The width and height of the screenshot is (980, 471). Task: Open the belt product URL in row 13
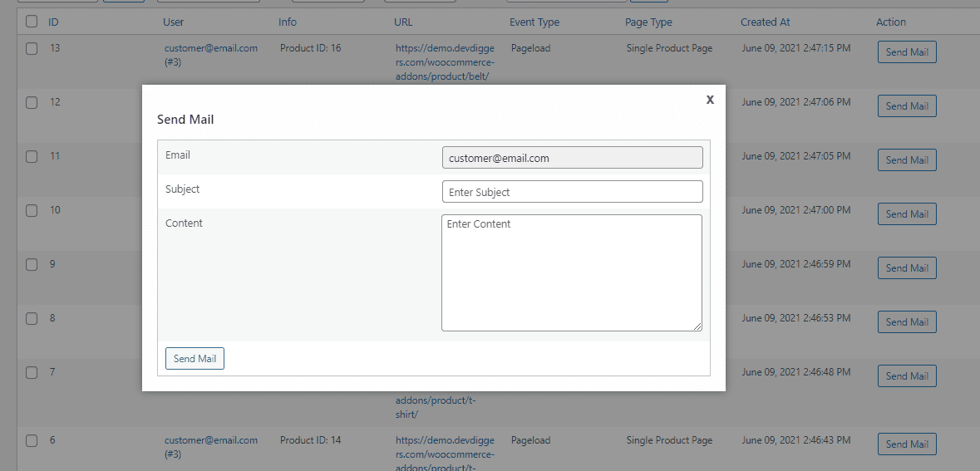(446, 61)
